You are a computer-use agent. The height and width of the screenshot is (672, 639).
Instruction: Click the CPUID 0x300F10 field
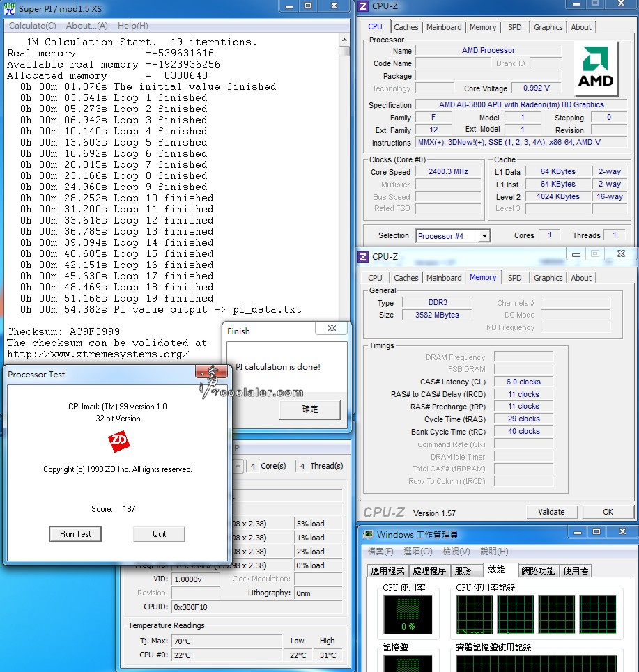click(257, 607)
